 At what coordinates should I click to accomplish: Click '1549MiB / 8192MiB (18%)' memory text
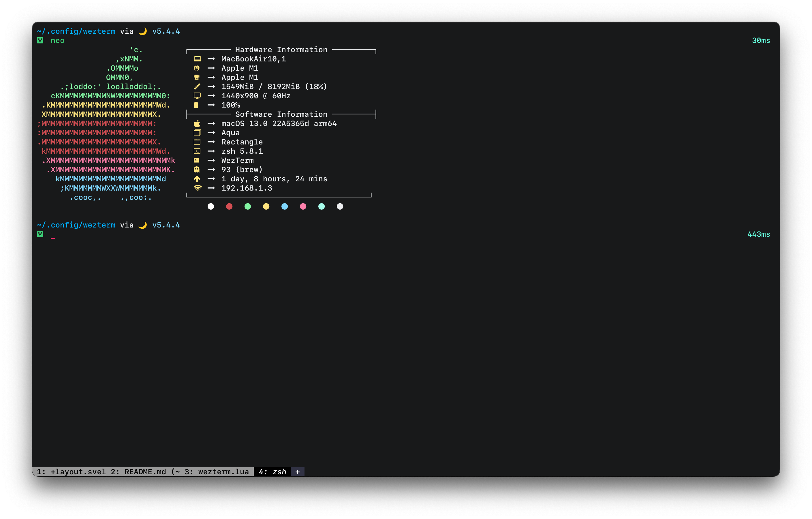[274, 87]
